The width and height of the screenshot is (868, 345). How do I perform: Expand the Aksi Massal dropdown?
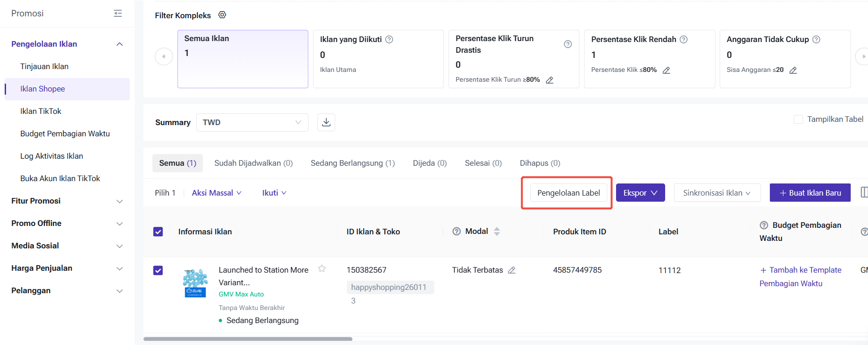click(x=216, y=193)
